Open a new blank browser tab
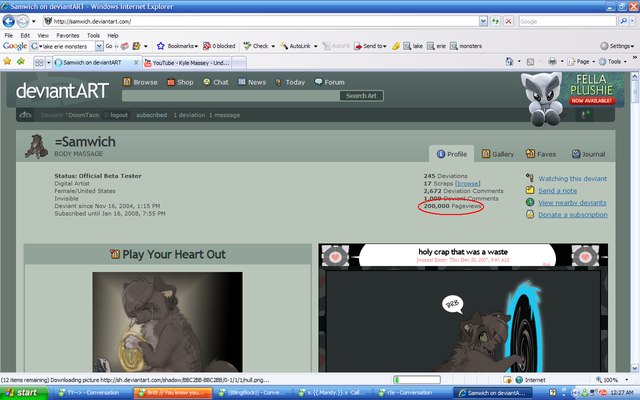The height and width of the screenshot is (400, 640). [239, 63]
